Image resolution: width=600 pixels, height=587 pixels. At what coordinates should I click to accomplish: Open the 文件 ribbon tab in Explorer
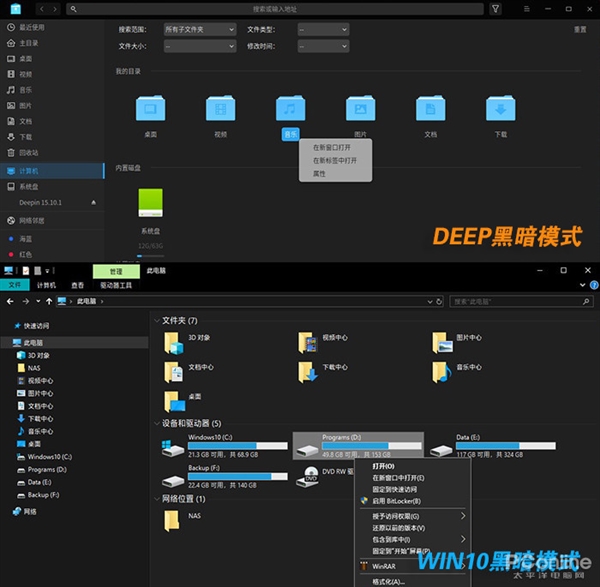(15, 285)
